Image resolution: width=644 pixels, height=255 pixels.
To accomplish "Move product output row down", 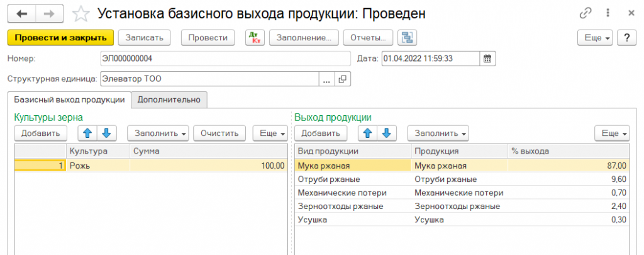I will (387, 133).
